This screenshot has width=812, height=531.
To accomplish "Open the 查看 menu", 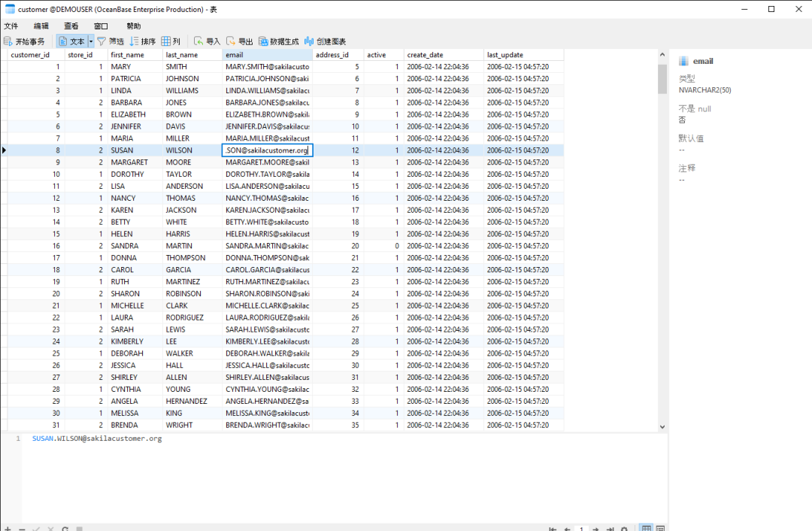I will [71, 26].
